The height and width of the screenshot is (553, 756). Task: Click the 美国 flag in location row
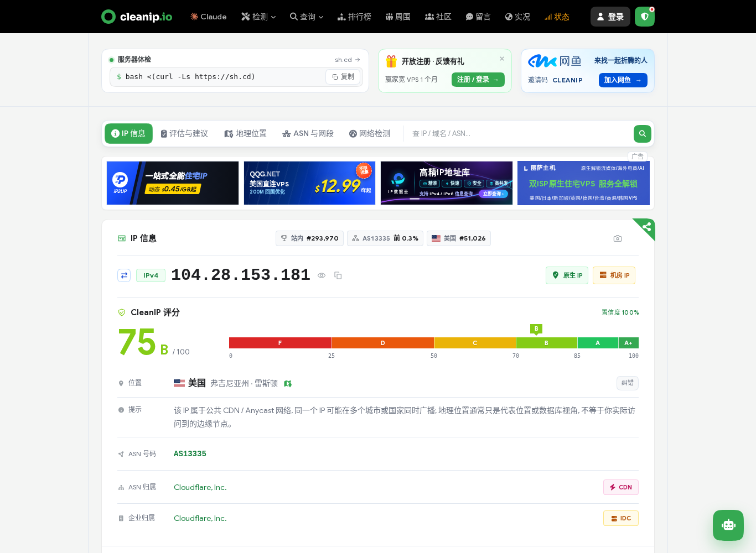(x=179, y=383)
